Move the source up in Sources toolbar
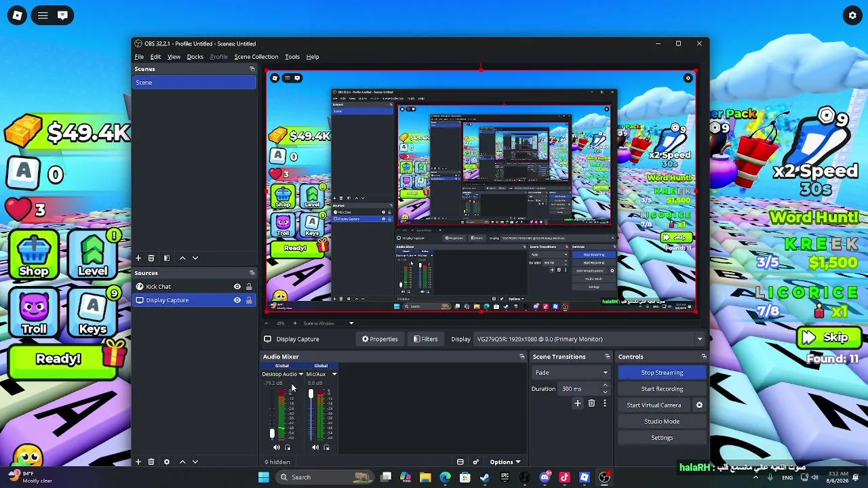This screenshot has height=488, width=868. click(182, 462)
